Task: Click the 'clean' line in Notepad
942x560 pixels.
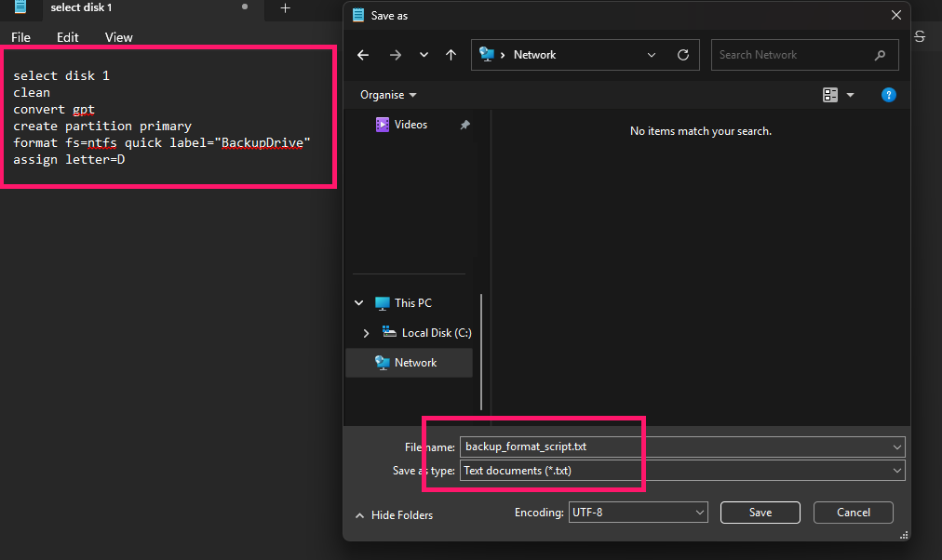Action: 32,92
